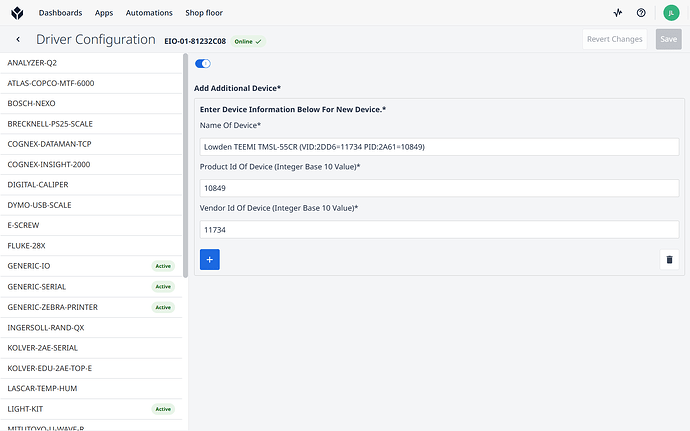Select the LIGHT-KIT driver
Viewport: 690px width, 431px height.
click(x=91, y=409)
